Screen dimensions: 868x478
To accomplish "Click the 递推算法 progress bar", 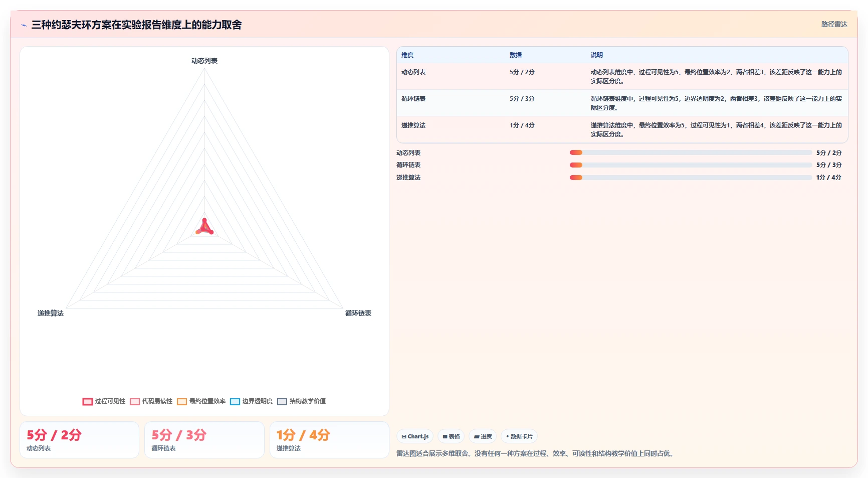I will point(691,178).
